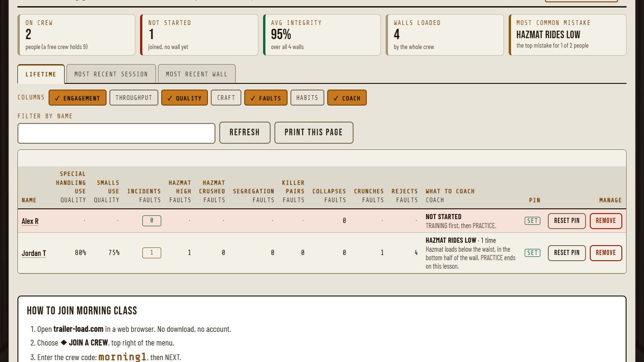Click the On Crew stat card
Image resolution: width=644 pixels, height=362 pixels.
pyautogui.click(x=76, y=35)
